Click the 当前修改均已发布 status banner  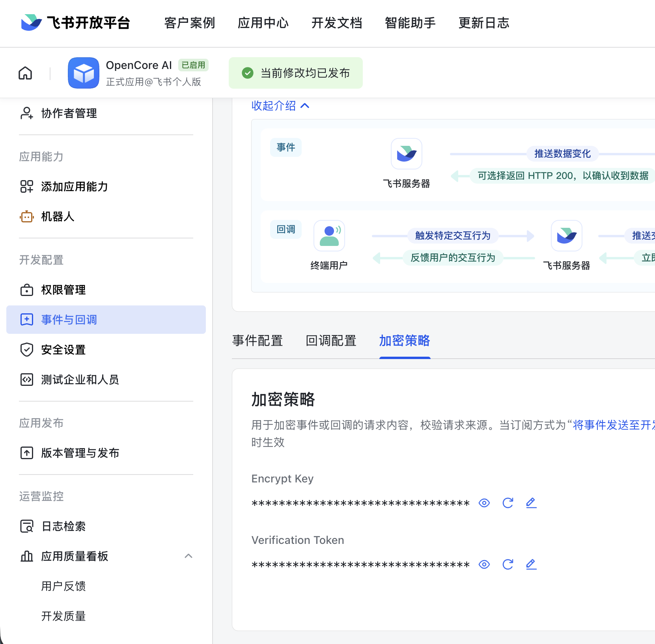296,73
